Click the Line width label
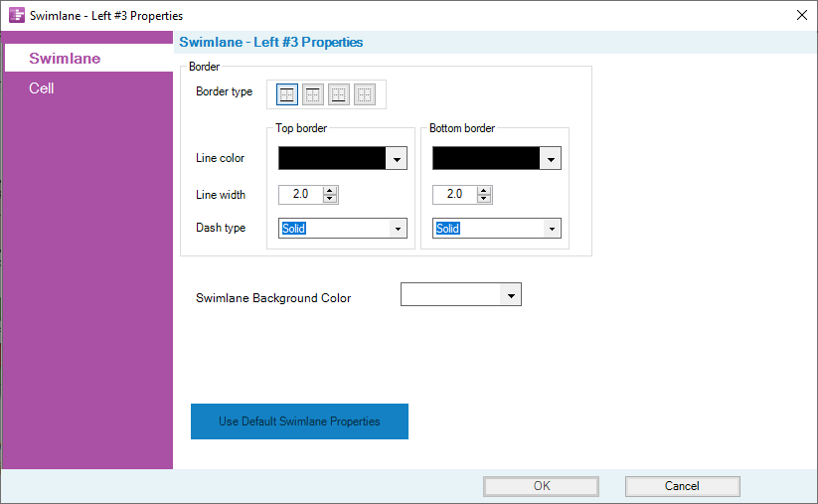 [221, 195]
